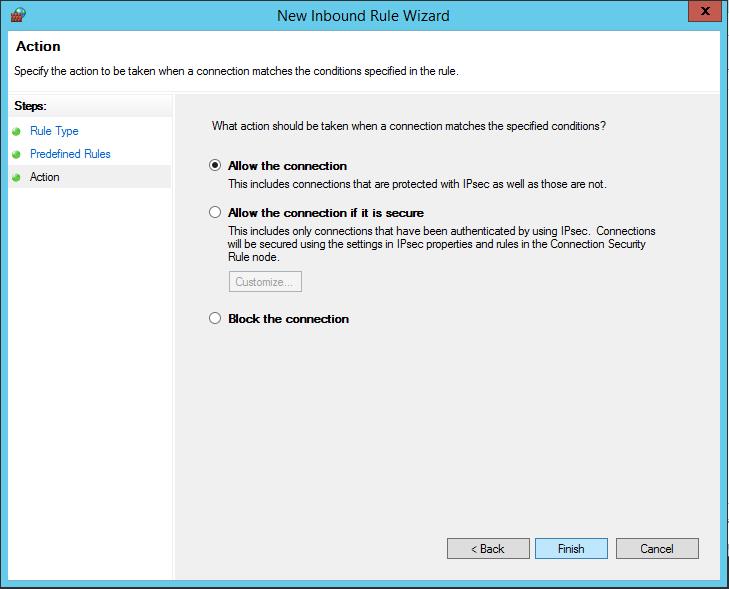This screenshot has height=589, width=729.
Task: Click the 'New Inbound Rule Wizard' title bar text
Action: click(x=364, y=15)
